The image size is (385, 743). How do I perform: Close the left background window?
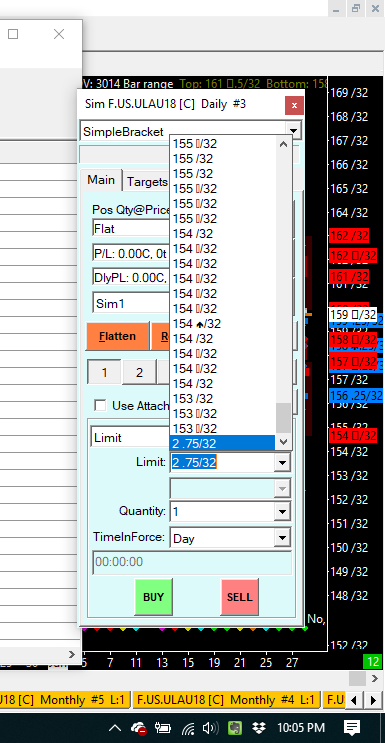pos(59,34)
